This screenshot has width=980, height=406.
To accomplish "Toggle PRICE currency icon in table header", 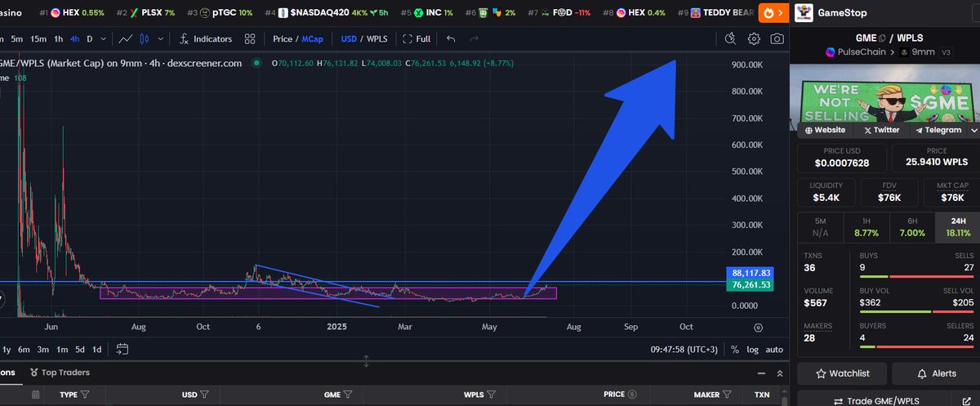I will pos(632,395).
